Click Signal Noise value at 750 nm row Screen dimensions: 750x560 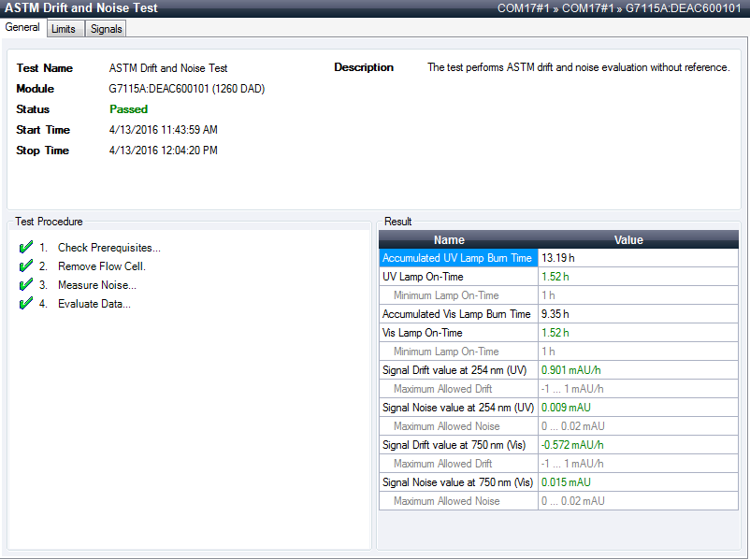click(x=457, y=482)
